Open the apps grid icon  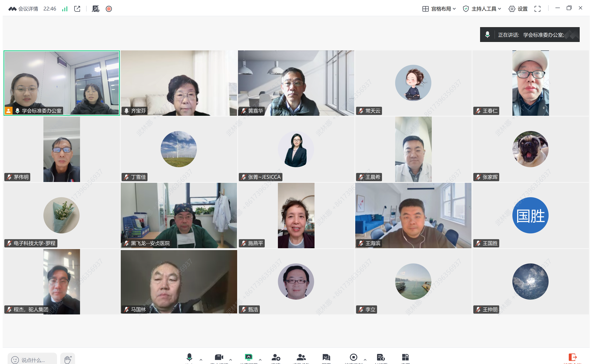tap(405, 357)
